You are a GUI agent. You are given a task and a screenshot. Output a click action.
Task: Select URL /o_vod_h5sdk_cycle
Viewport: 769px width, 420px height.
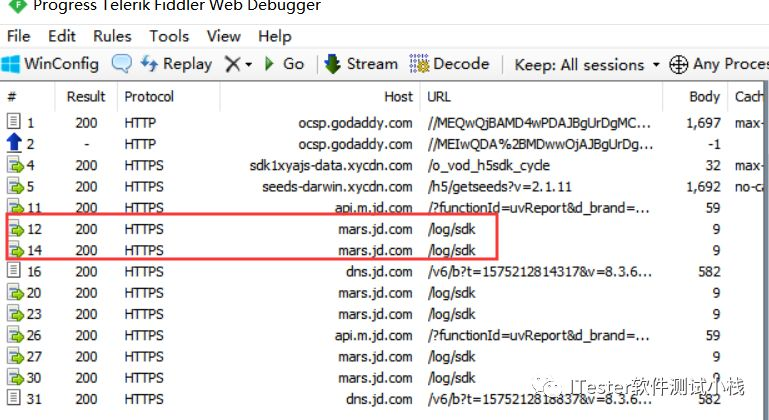tap(488, 166)
